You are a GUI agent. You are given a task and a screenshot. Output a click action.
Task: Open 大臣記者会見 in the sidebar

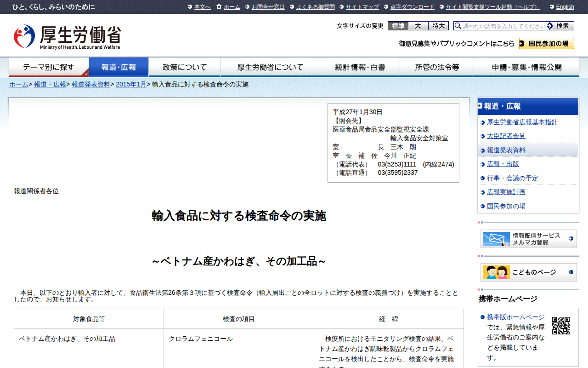506,136
